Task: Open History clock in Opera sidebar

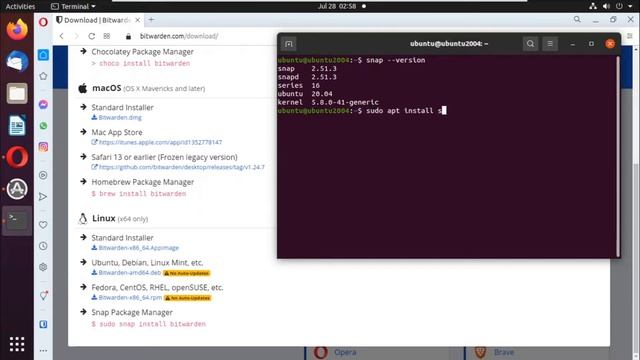Action: pyautogui.click(x=43, y=246)
